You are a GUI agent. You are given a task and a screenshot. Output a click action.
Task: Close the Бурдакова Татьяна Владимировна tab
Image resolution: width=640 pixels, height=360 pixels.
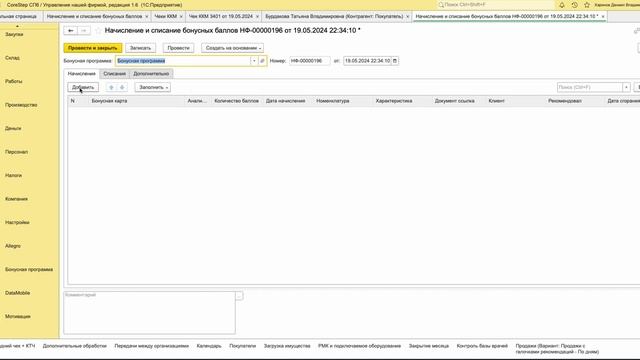tap(407, 16)
